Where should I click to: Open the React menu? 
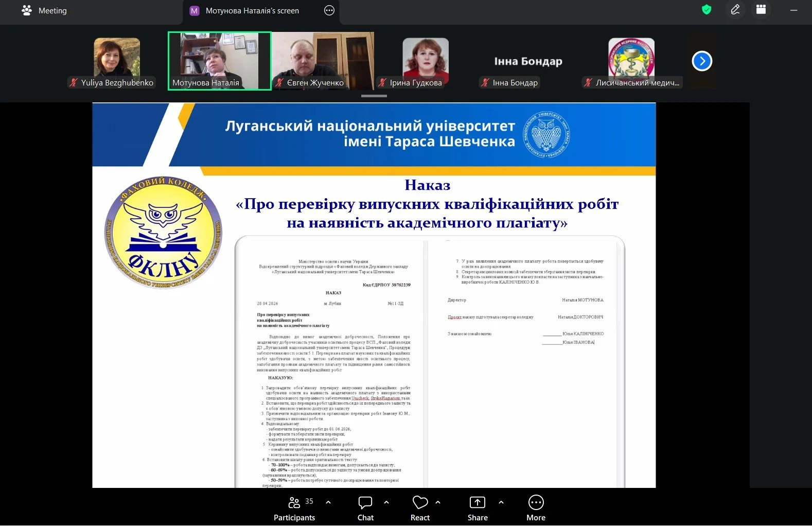420,509
